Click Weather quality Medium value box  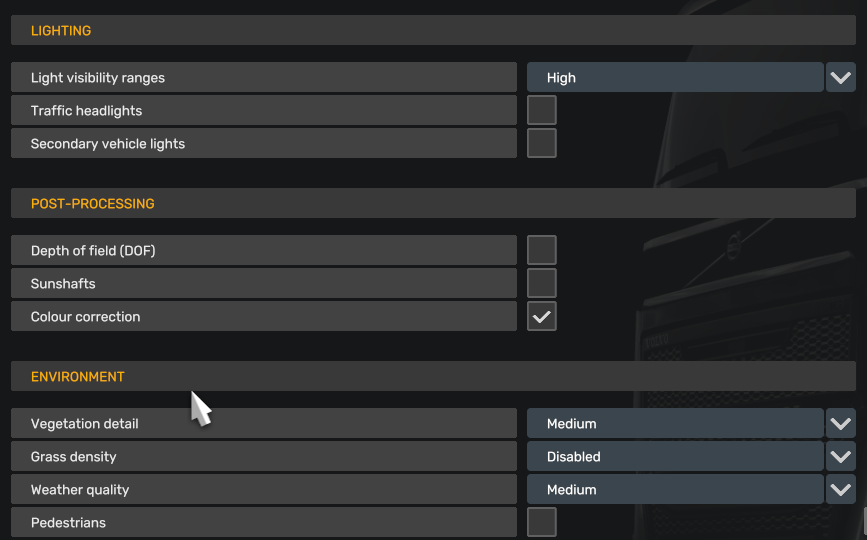(675, 489)
